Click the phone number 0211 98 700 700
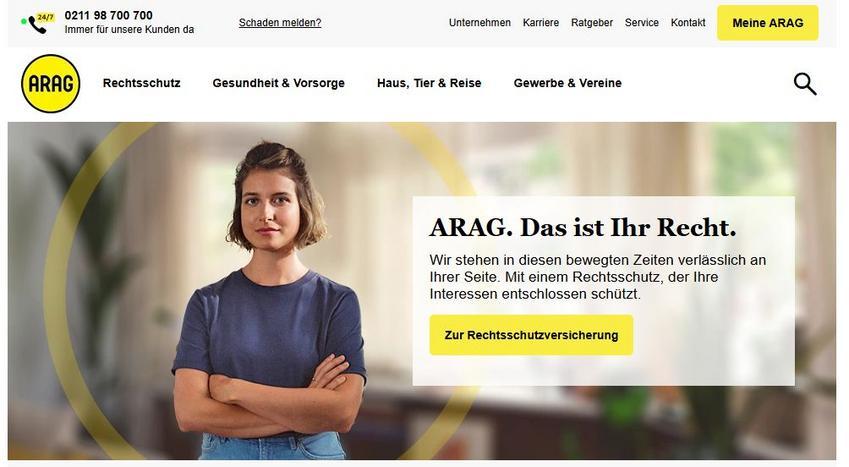 point(108,15)
